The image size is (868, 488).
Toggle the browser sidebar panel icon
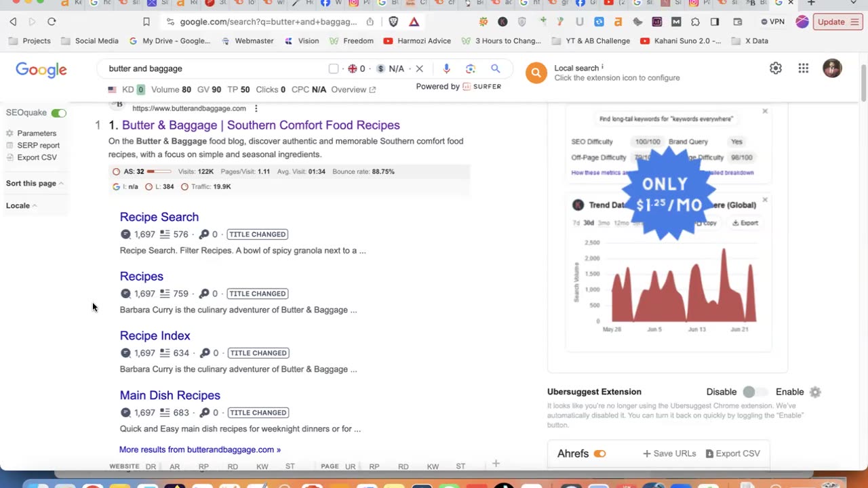point(715,22)
